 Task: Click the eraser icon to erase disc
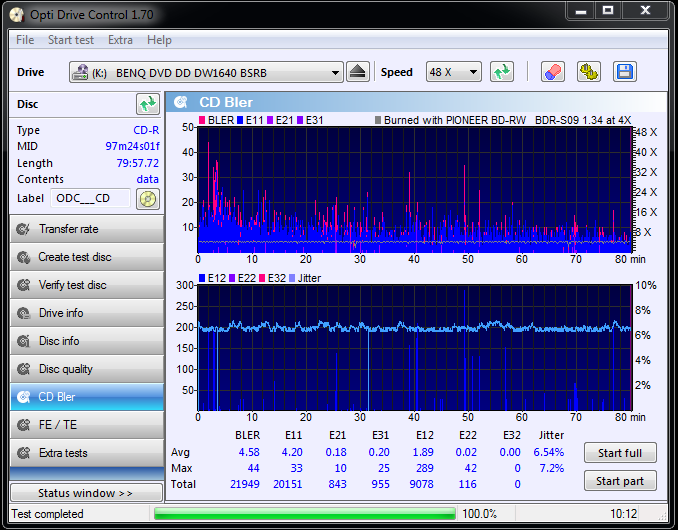pos(553,72)
